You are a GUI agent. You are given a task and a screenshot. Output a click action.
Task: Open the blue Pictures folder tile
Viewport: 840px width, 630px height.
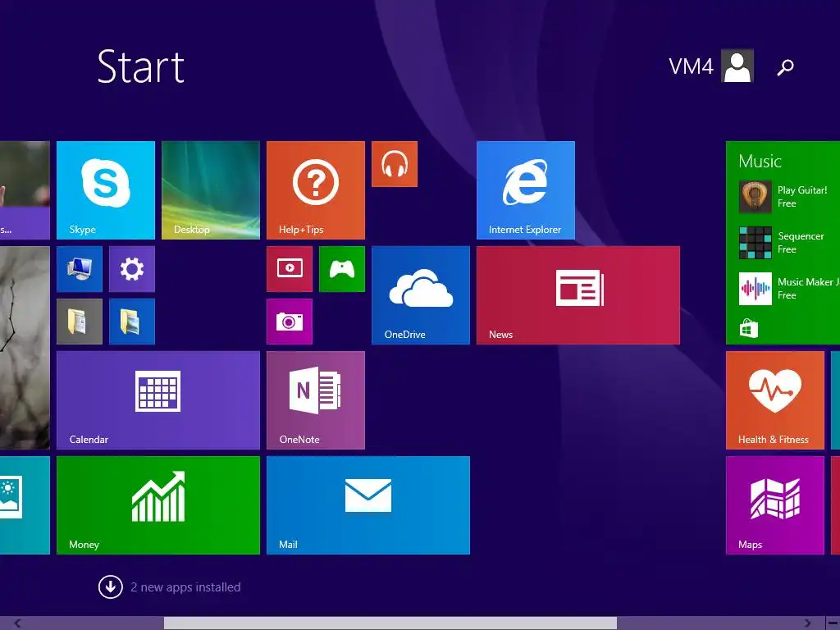pos(132,322)
